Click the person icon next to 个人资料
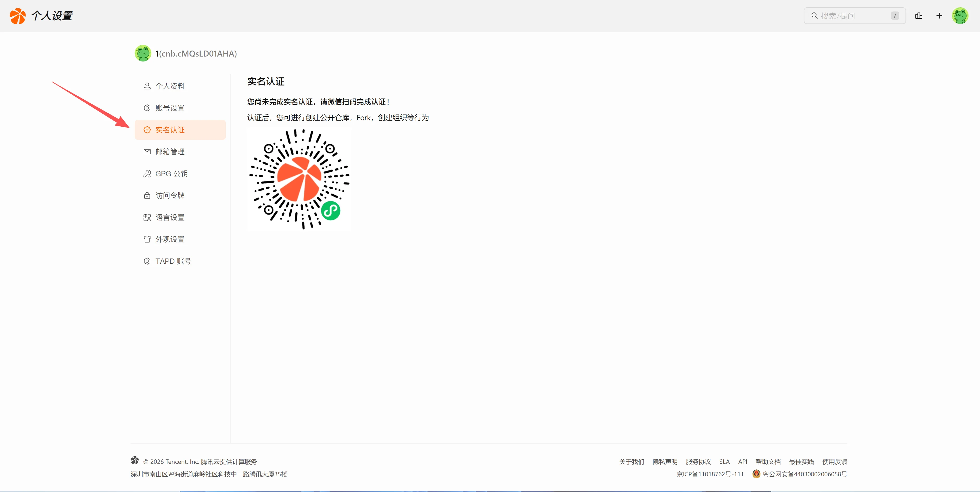 pos(147,86)
